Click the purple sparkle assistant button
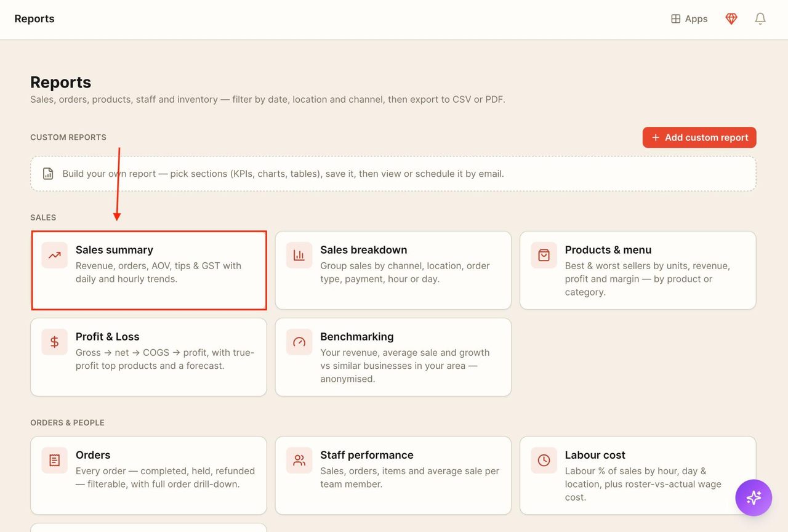The image size is (788, 532). [754, 498]
